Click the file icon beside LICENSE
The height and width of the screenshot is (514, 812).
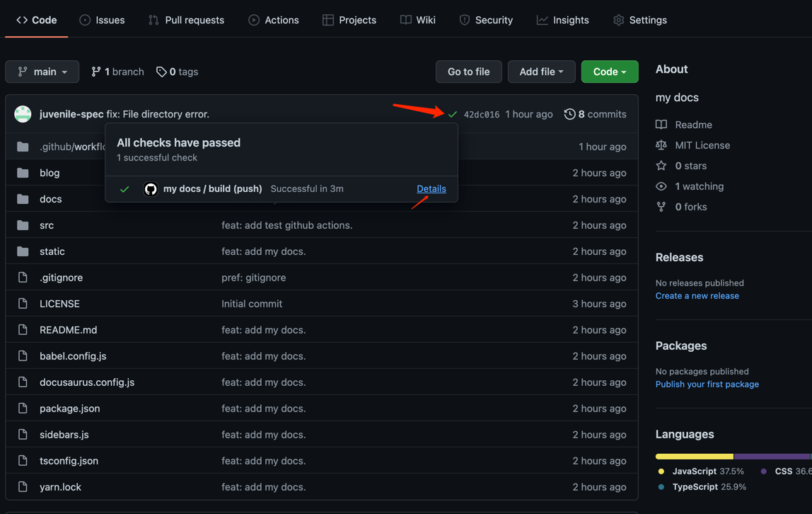(23, 304)
